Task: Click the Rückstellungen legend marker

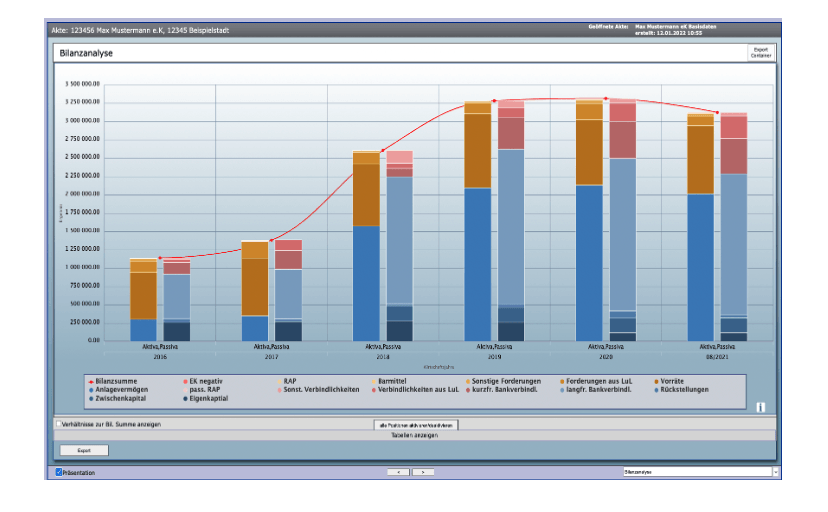Action: [655, 389]
